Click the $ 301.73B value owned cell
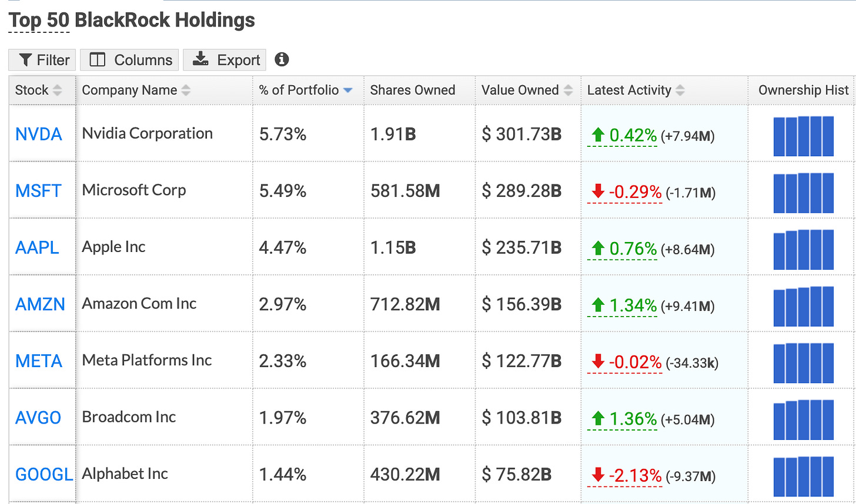Image resolution: width=856 pixels, height=504 pixels. [521, 135]
